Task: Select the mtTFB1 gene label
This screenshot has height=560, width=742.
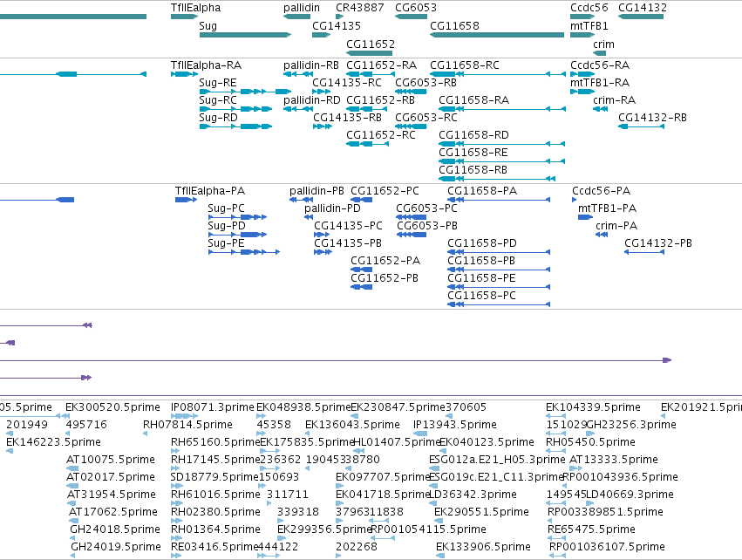Action: click(x=589, y=25)
